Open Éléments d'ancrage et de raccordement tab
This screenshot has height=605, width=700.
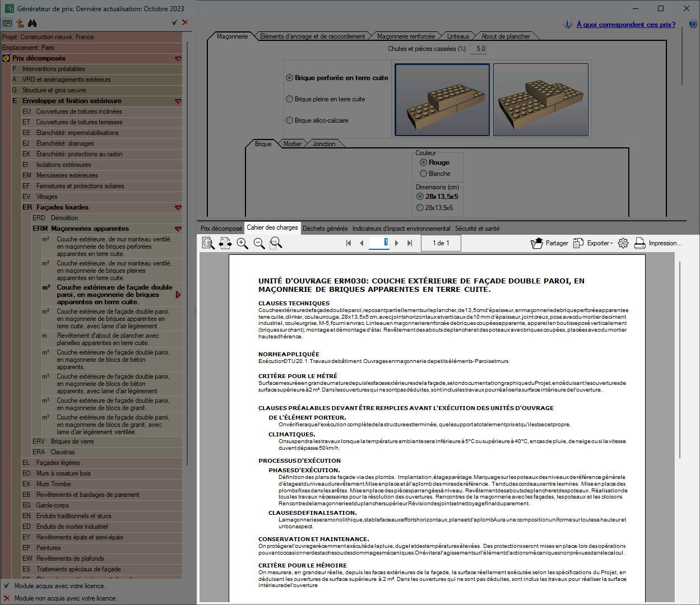312,36
